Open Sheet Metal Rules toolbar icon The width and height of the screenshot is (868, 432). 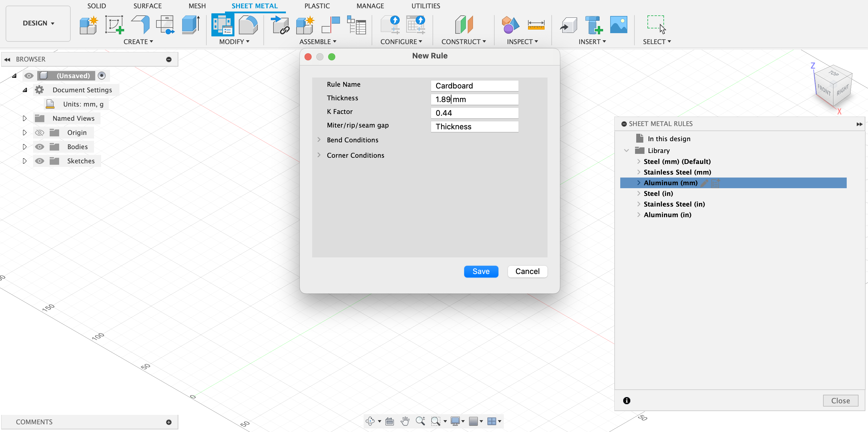coord(222,25)
